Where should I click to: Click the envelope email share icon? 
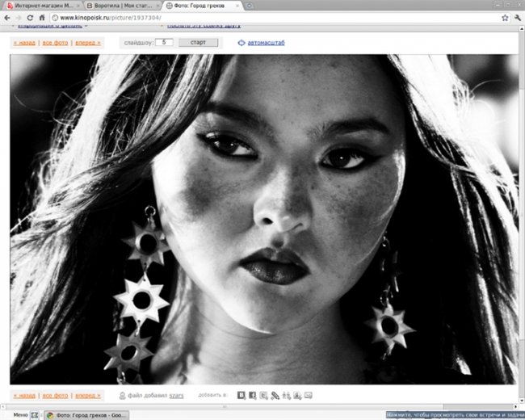coord(309,395)
